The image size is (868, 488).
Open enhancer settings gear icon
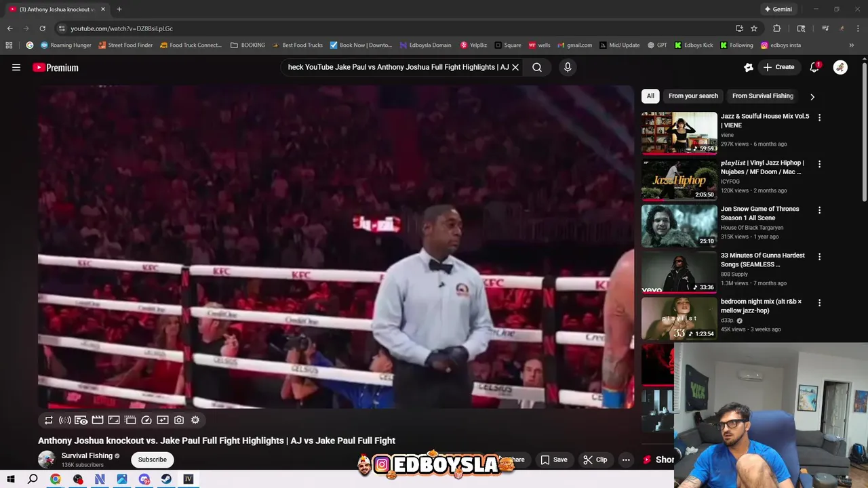click(195, 420)
